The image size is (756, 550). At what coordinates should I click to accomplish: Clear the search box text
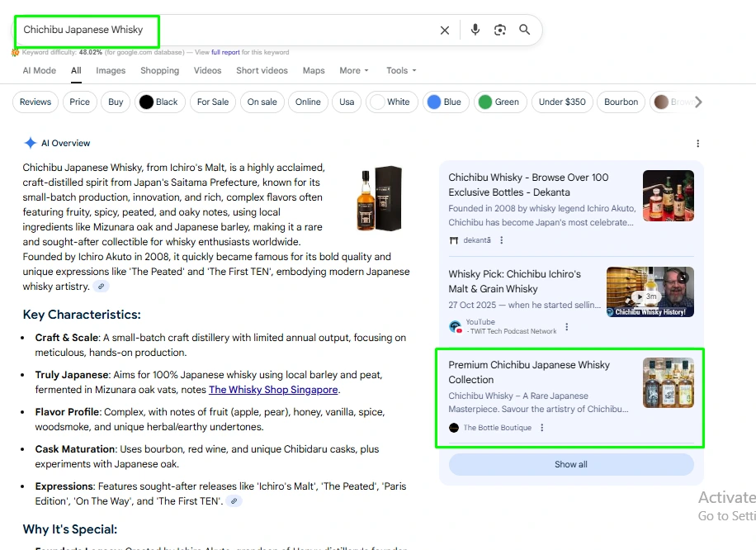(x=445, y=30)
